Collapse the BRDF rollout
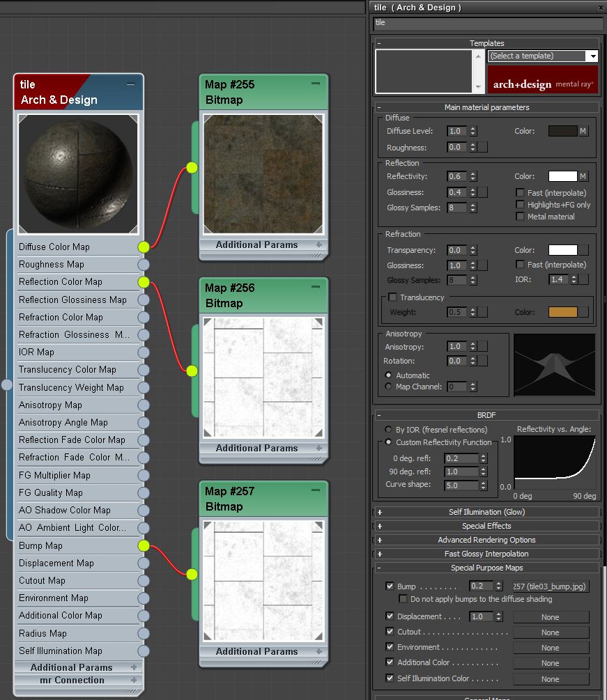 click(x=486, y=415)
